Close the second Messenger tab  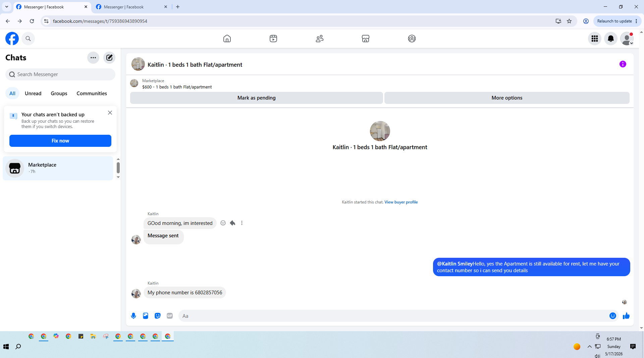(166, 7)
